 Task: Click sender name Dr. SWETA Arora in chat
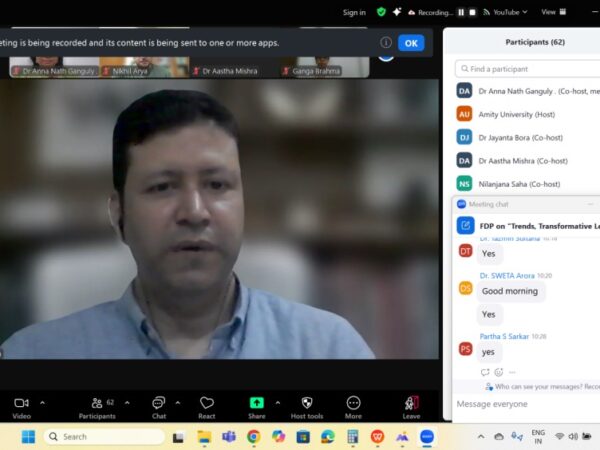coord(507,276)
